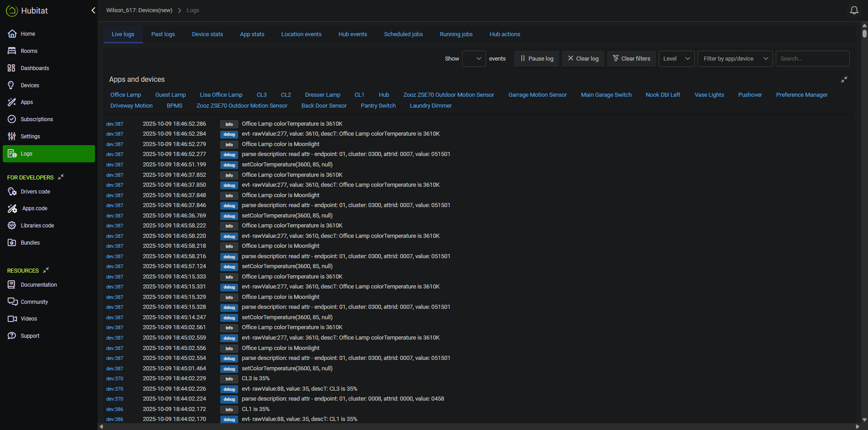Click the Clear log button
The height and width of the screenshot is (430, 868).
(x=583, y=59)
